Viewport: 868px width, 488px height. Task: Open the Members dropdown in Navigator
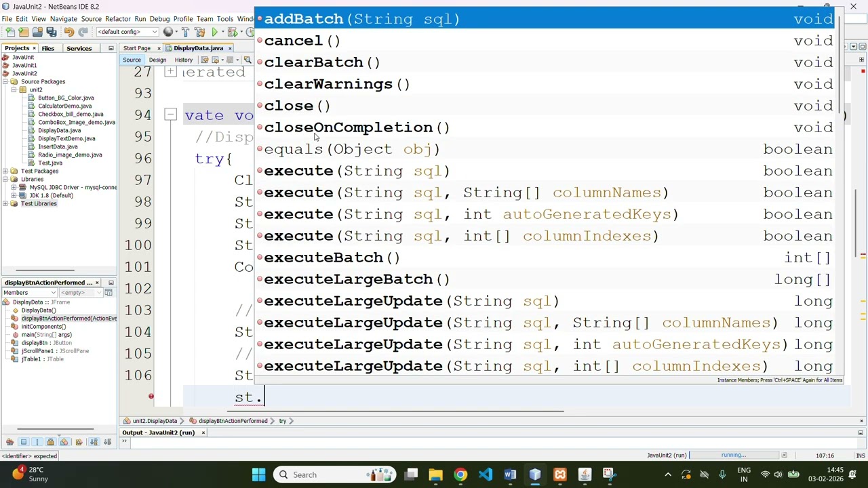pos(30,293)
